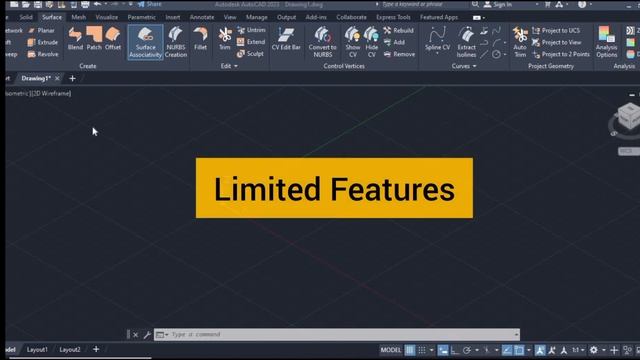The image size is (640, 360).
Task: Open polar tracking angle dropdown arrow
Action: [476, 350]
